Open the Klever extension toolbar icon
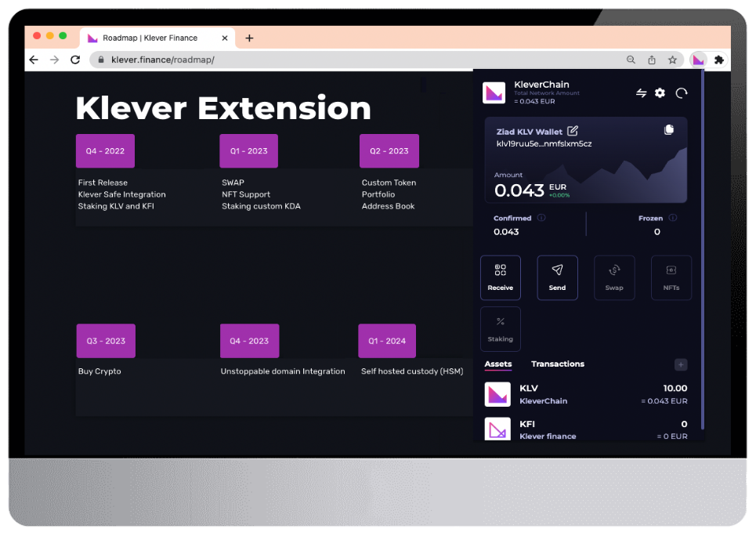This screenshot has width=756, height=536. click(698, 60)
